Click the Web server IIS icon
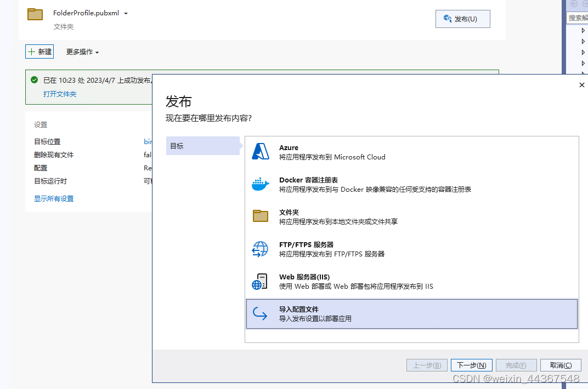 point(259,282)
